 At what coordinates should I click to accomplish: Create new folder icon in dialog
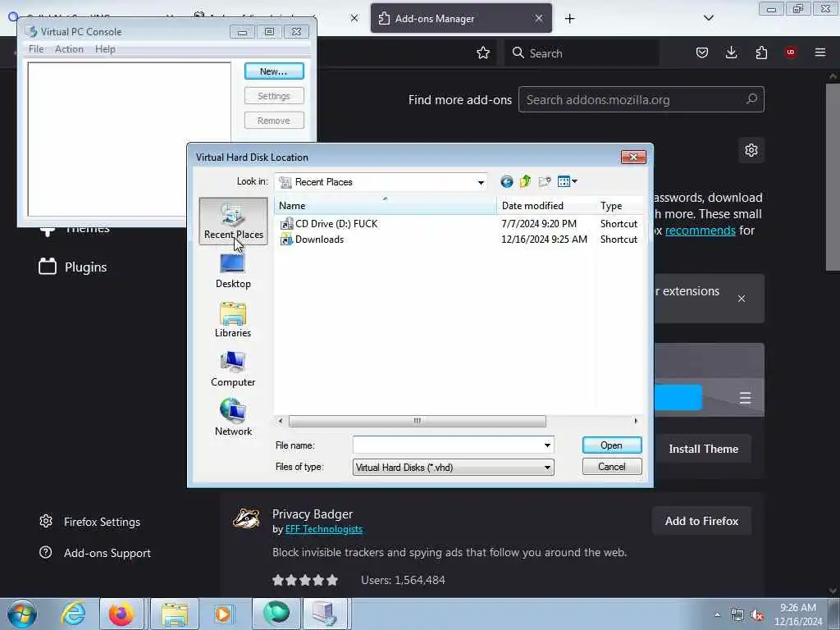click(545, 181)
